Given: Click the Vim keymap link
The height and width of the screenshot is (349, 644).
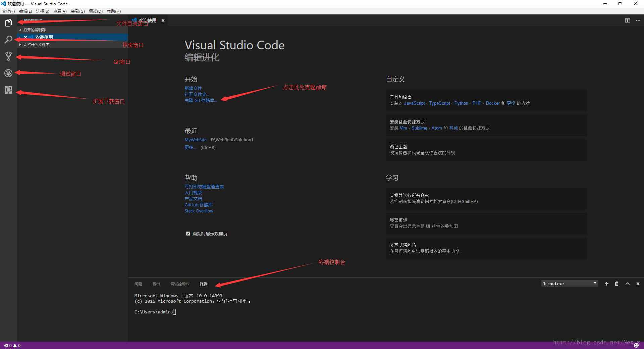Looking at the screenshot, I should pos(403,128).
